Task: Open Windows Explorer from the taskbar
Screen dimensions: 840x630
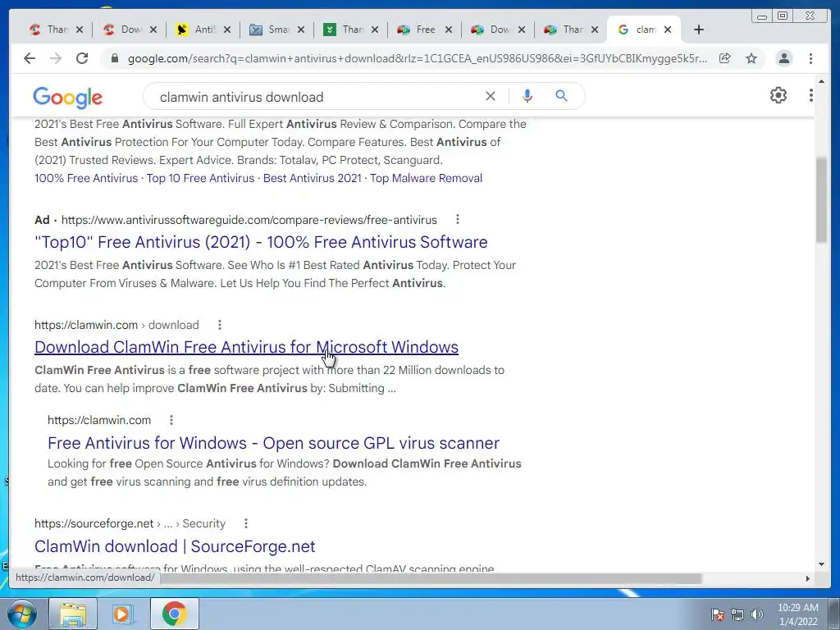Action: [73, 614]
